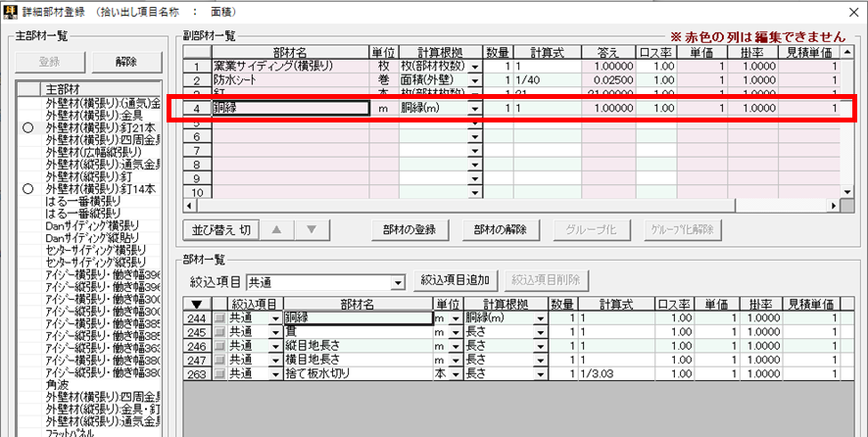Select Danサイディング横張り in main parts list
Screen dimensions: 868x437
point(96,225)
